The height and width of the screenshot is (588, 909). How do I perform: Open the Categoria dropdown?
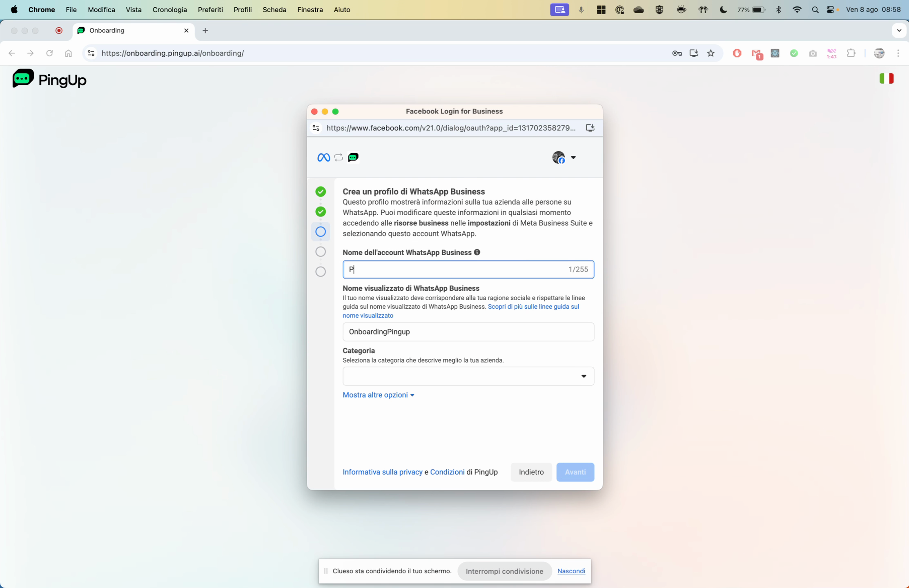click(x=468, y=376)
